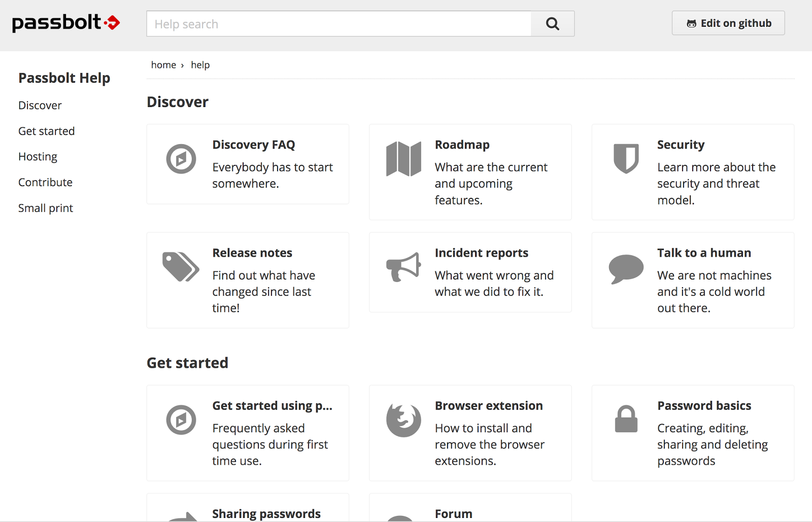The width and height of the screenshot is (812, 522).
Task: Click the Discovery FAQ compass icon
Action: (181, 159)
